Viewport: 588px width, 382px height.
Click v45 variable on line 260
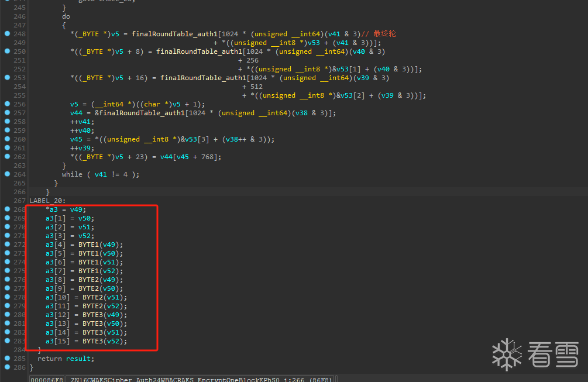coord(76,139)
